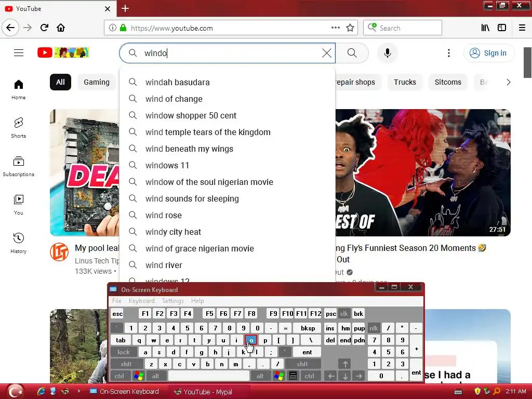The width and height of the screenshot is (532, 399).
Task: Open On-Screen Keyboard Help menu
Action: [x=197, y=301]
